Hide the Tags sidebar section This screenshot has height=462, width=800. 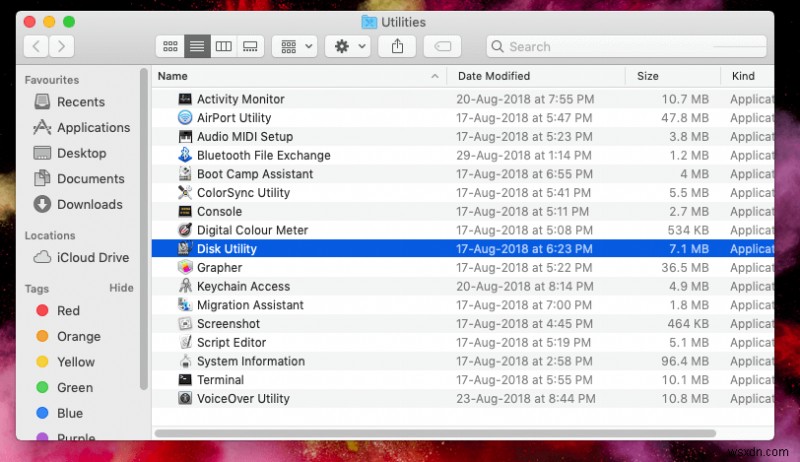click(121, 288)
